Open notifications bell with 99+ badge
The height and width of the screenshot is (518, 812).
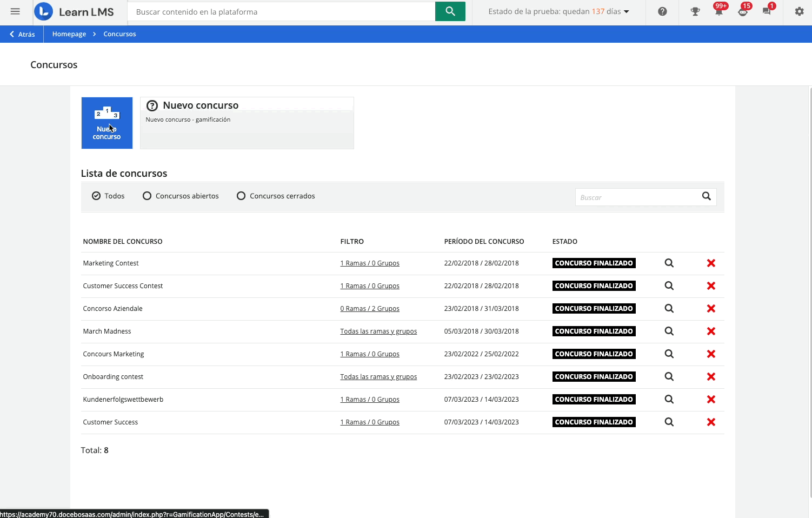tap(718, 11)
